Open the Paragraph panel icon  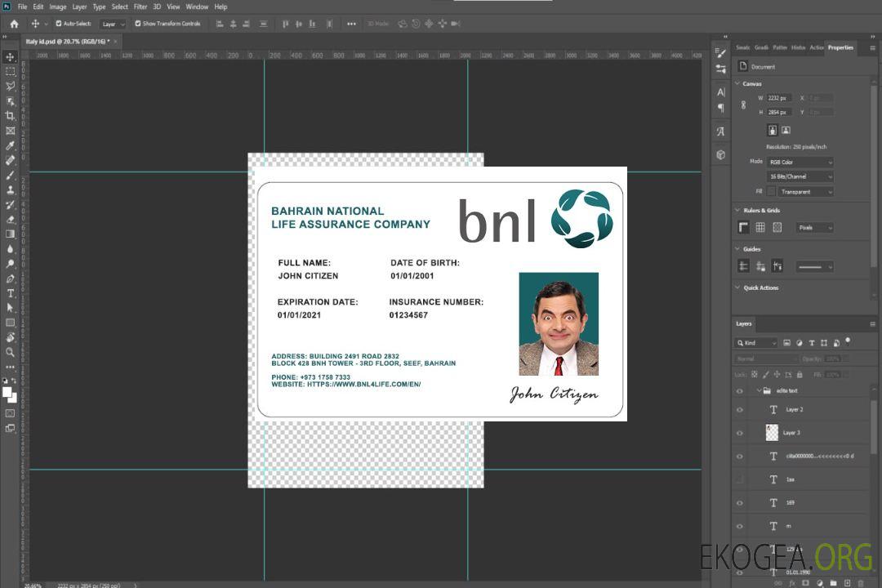point(720,108)
